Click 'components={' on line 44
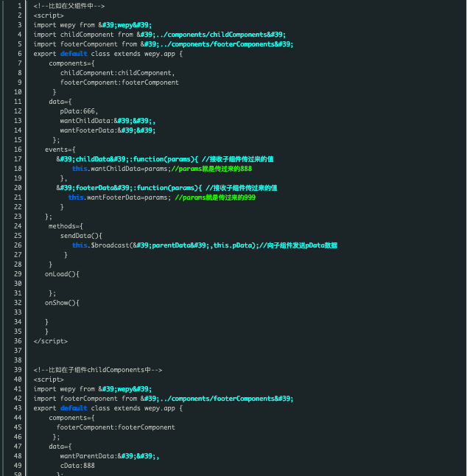 pyautogui.click(x=71, y=418)
